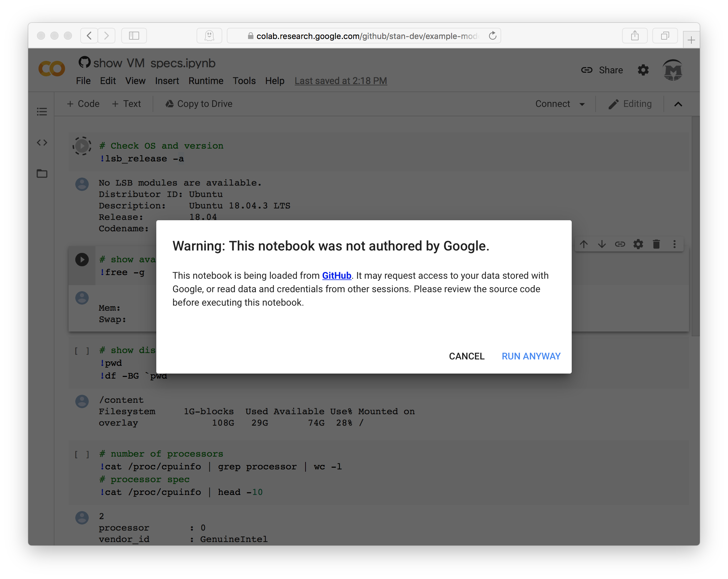Open the table of contents sidebar icon

pyautogui.click(x=42, y=112)
